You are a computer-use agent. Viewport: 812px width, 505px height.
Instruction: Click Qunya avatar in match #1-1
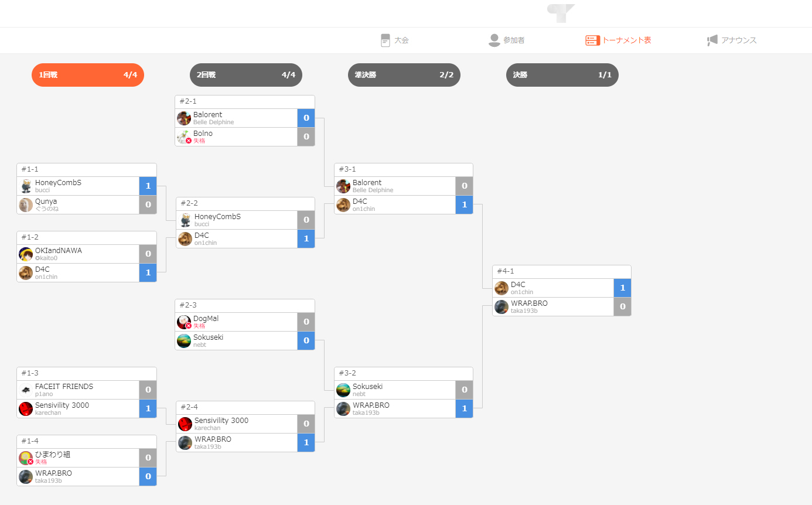[x=26, y=205]
